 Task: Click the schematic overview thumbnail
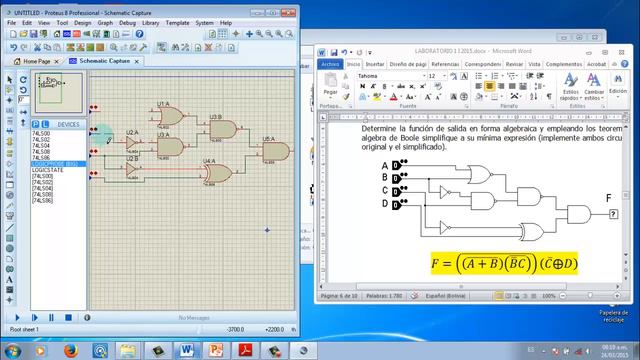coord(59,93)
